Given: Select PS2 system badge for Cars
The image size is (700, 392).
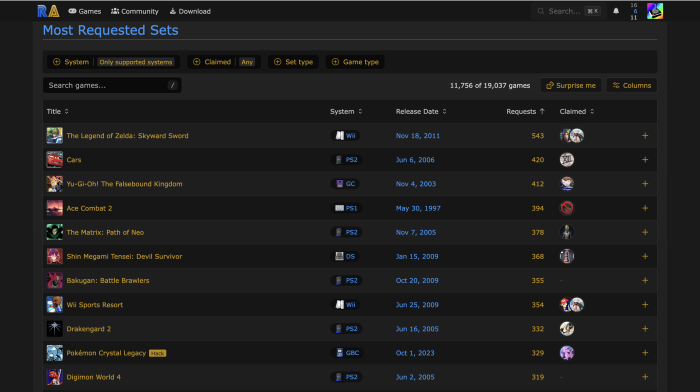Looking at the screenshot, I should coord(346,160).
